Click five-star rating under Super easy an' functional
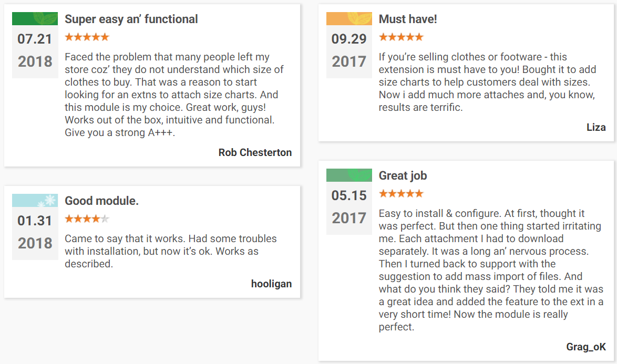Image resolution: width=617 pixels, height=364 pixels. [87, 37]
